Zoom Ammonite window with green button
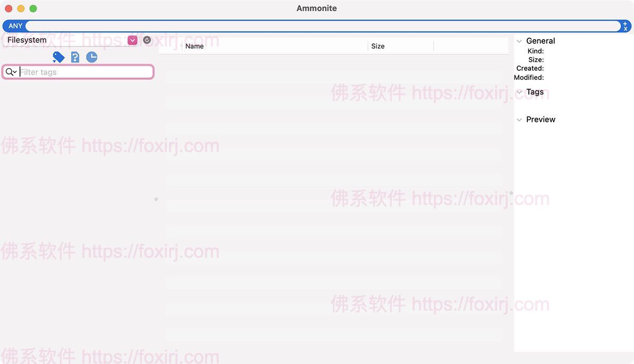The width and height of the screenshot is (634, 364). [x=33, y=8]
